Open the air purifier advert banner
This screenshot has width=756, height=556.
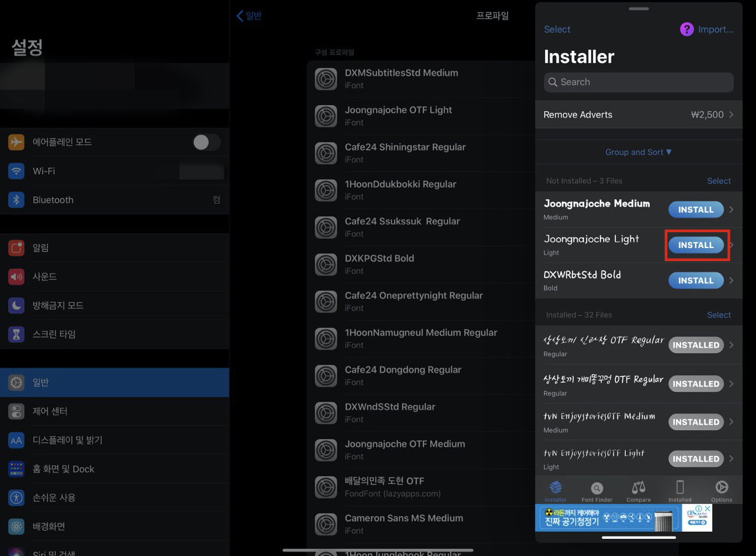pyautogui.click(x=624, y=518)
